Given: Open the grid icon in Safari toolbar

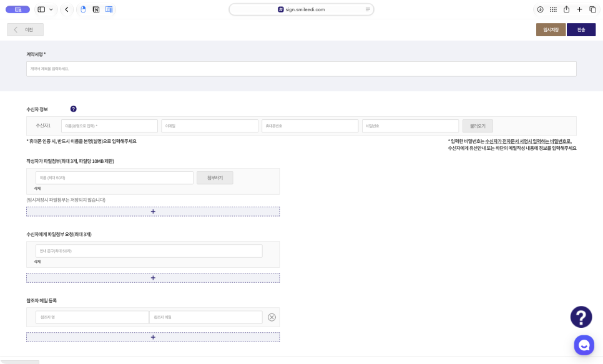Looking at the screenshot, I should click(x=554, y=9).
